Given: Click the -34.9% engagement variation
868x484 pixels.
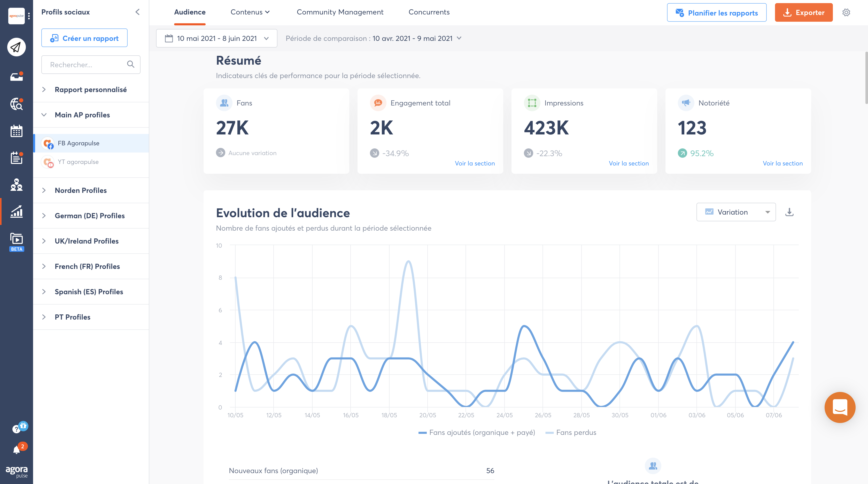Looking at the screenshot, I should tap(395, 153).
